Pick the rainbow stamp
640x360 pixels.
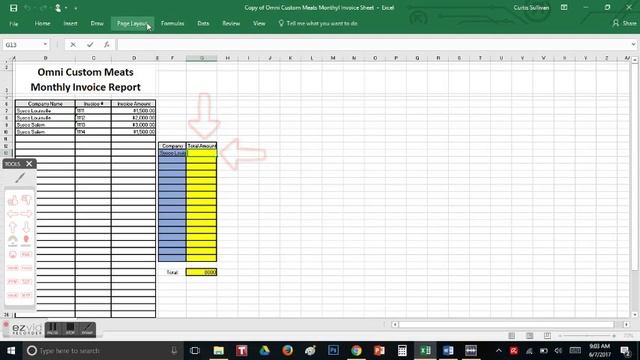13,241
